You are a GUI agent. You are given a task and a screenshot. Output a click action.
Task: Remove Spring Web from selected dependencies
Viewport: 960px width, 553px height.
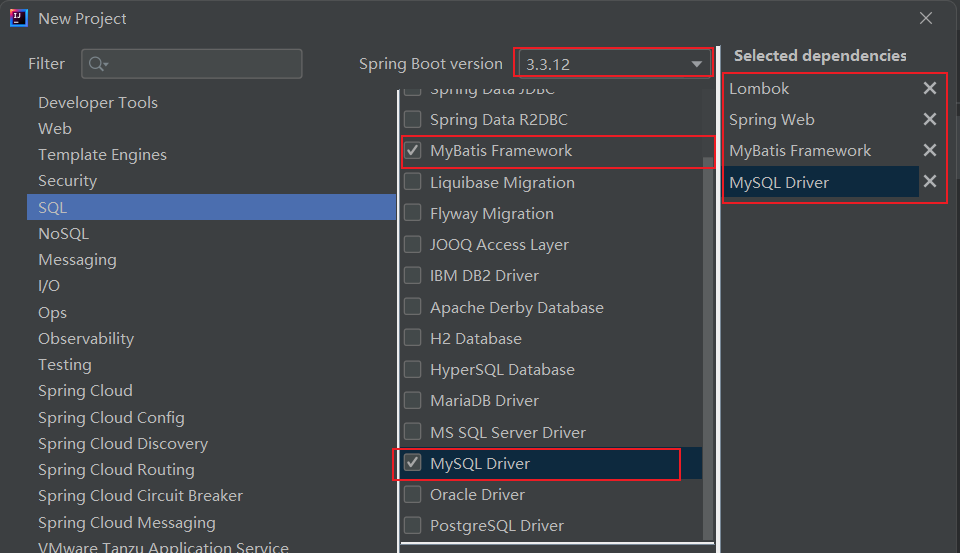(929, 119)
